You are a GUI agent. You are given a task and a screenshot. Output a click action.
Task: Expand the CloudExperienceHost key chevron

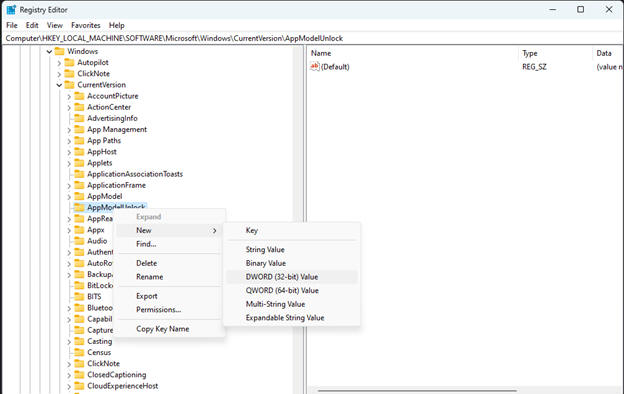69,386
